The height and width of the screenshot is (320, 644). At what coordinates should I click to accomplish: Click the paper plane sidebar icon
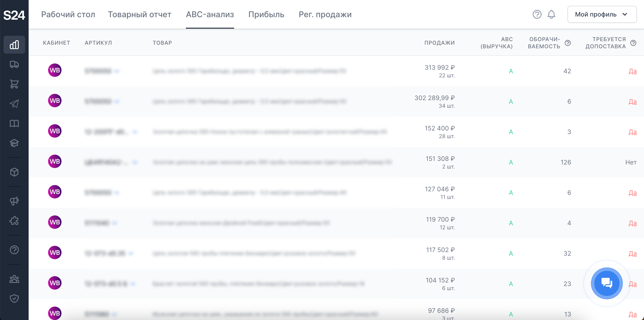[x=14, y=104]
